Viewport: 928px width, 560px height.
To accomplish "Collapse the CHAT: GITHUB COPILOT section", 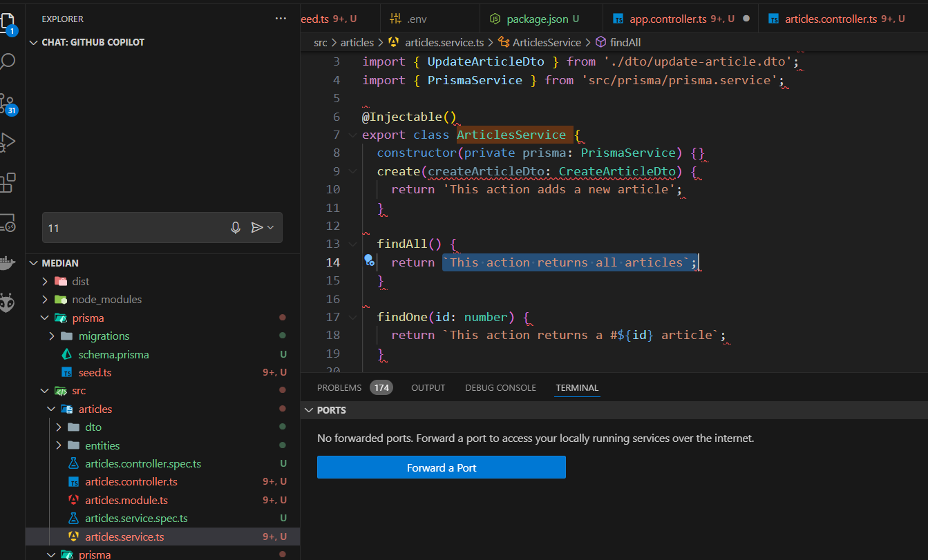I will click(x=33, y=42).
